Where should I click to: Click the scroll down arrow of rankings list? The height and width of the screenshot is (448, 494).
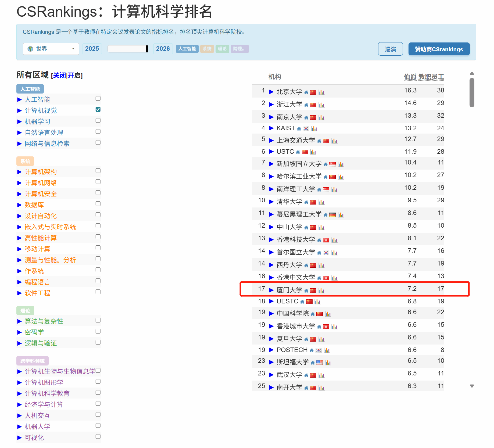pos(472,386)
